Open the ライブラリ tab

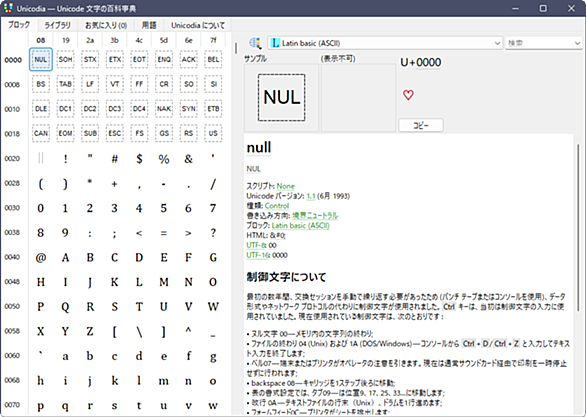tap(57, 25)
